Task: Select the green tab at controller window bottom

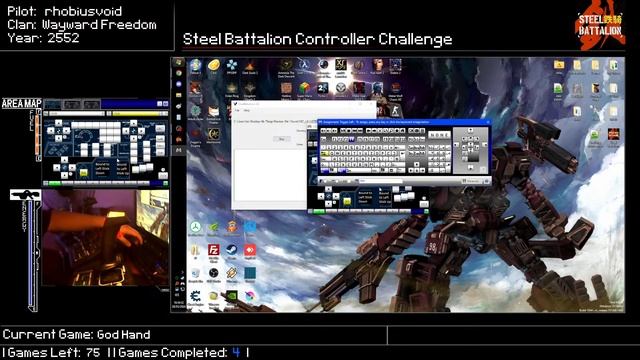Action: [x=319, y=211]
